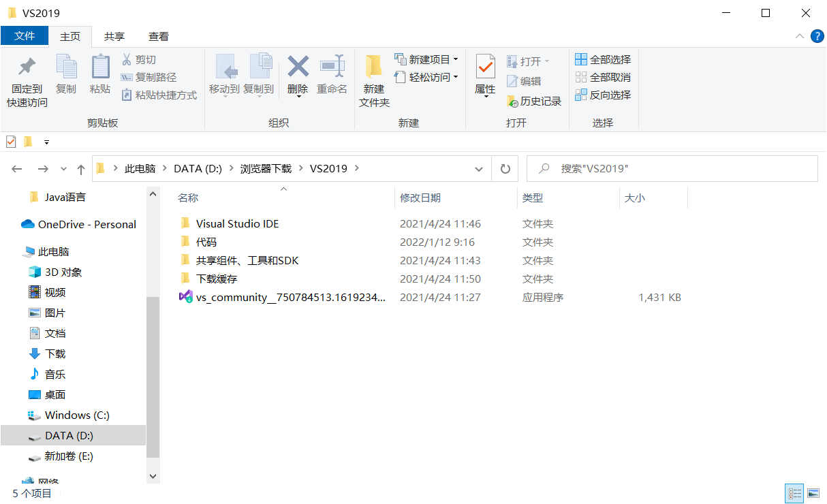Switch to details view layout icon
The height and width of the screenshot is (504, 827).
[794, 493]
